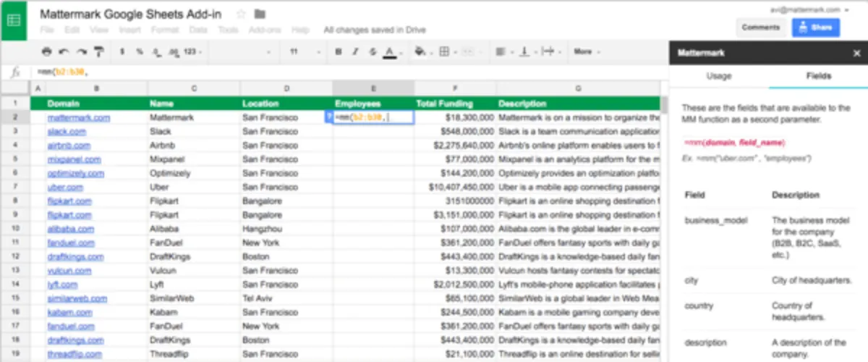
Task: Click the fx formula icon
Action: (15, 72)
